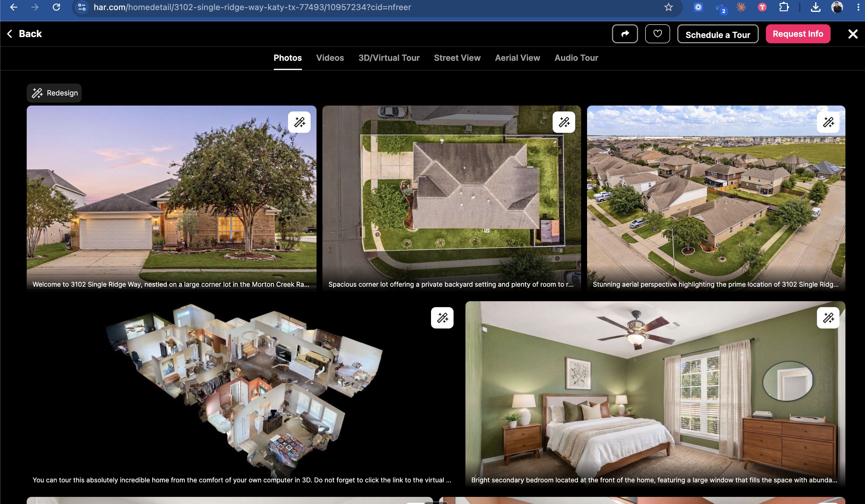Image resolution: width=865 pixels, height=504 pixels.
Task: Click the Back text link
Action: coord(30,34)
